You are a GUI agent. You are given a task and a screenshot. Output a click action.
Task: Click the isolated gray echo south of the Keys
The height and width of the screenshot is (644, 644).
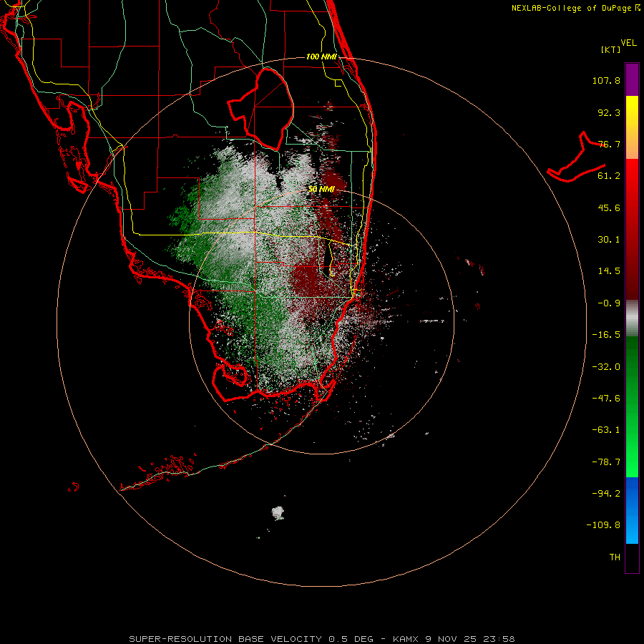(278, 513)
